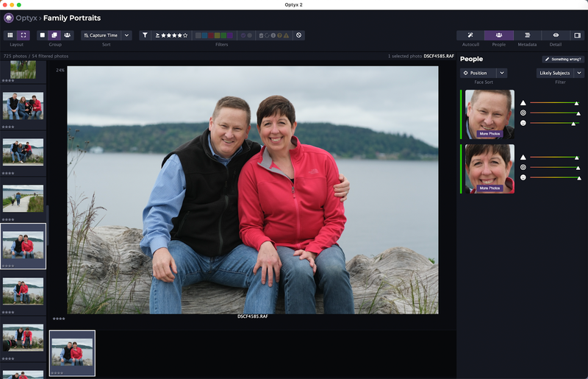Toggle group by people faces
The image size is (588, 379).
tap(68, 35)
